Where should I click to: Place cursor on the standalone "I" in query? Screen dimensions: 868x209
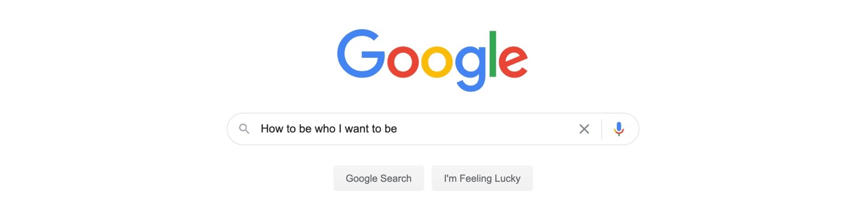click(340, 129)
